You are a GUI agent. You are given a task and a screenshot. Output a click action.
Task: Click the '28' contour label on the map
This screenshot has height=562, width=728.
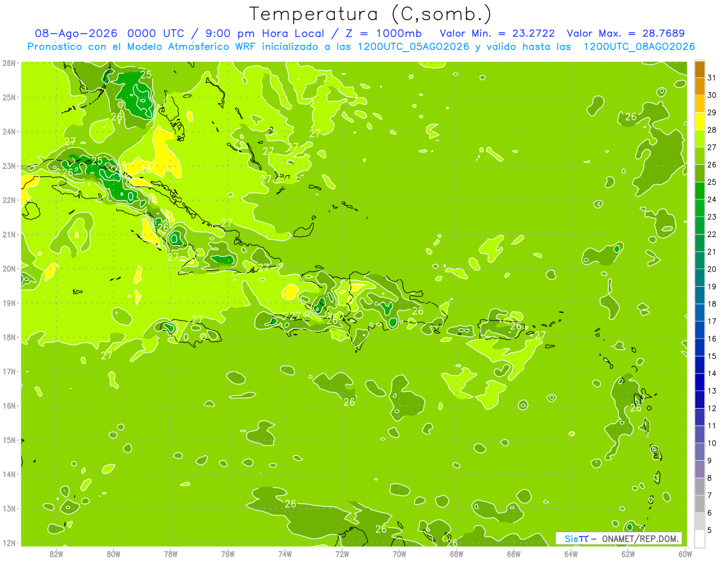click(146, 170)
